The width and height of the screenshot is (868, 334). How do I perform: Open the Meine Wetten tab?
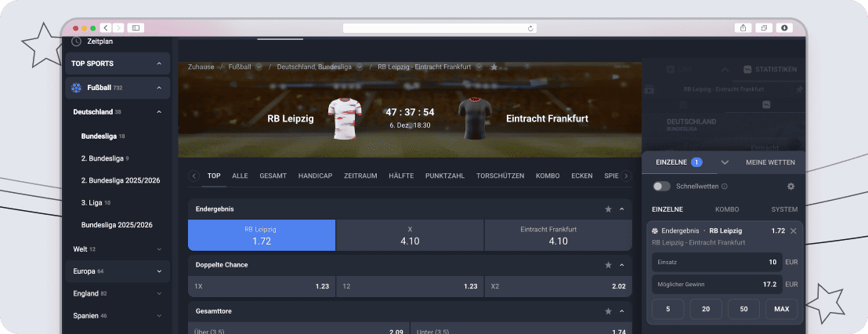[x=770, y=163]
